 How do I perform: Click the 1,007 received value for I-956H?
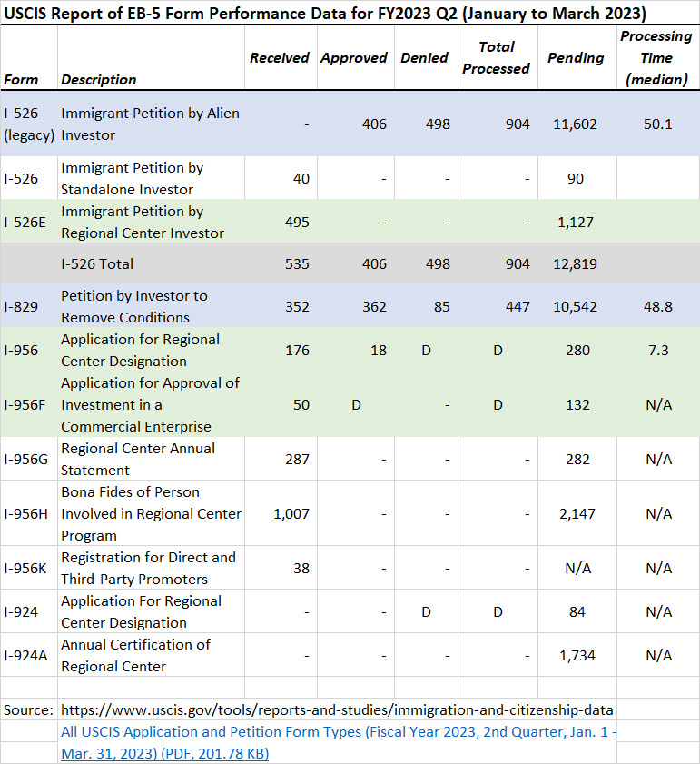tap(291, 514)
